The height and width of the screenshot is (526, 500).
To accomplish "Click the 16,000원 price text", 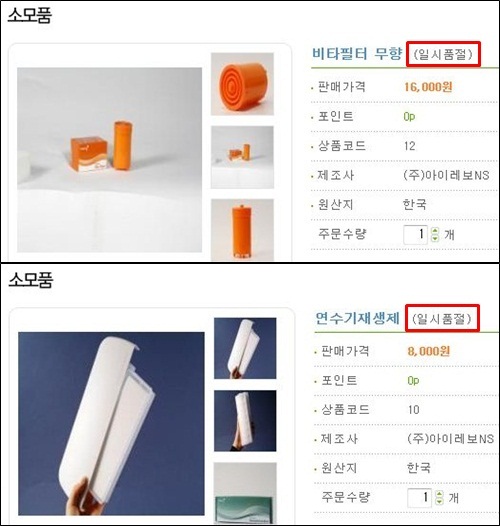I will click(428, 87).
